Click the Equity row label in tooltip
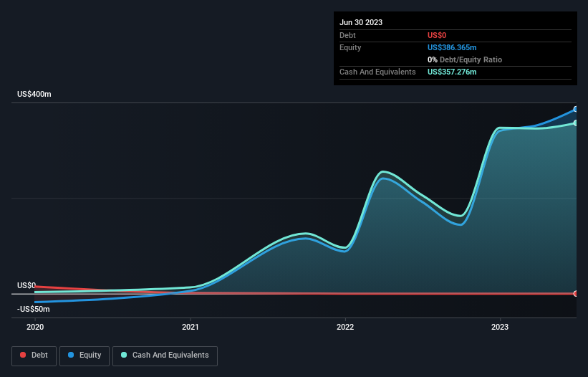Screen dimensions: 588x377 [x=350, y=47]
